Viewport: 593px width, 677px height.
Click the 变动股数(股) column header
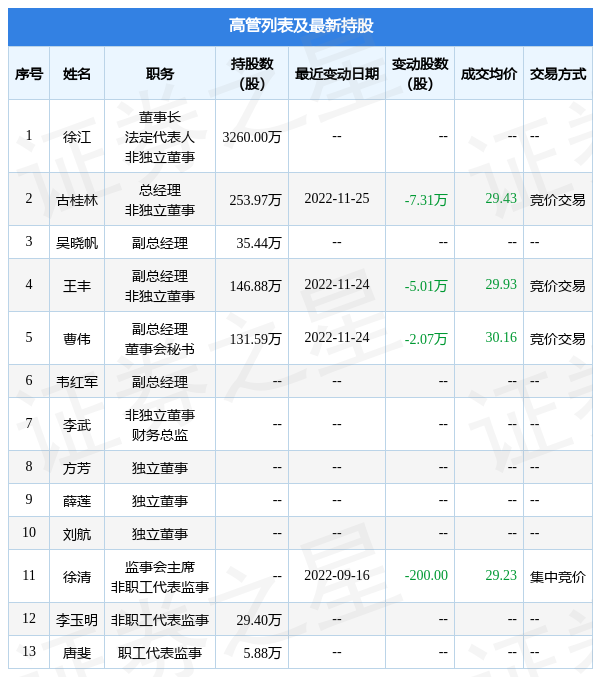(x=420, y=74)
